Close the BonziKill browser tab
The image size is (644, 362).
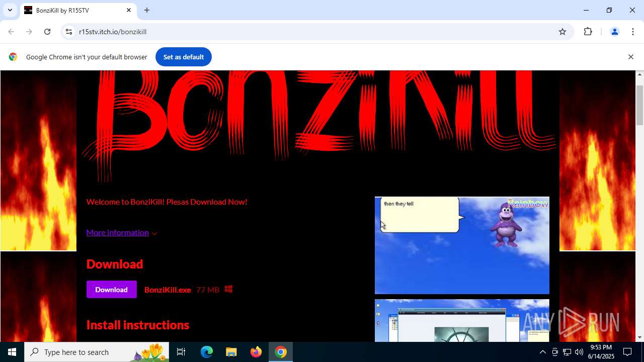[x=129, y=10]
